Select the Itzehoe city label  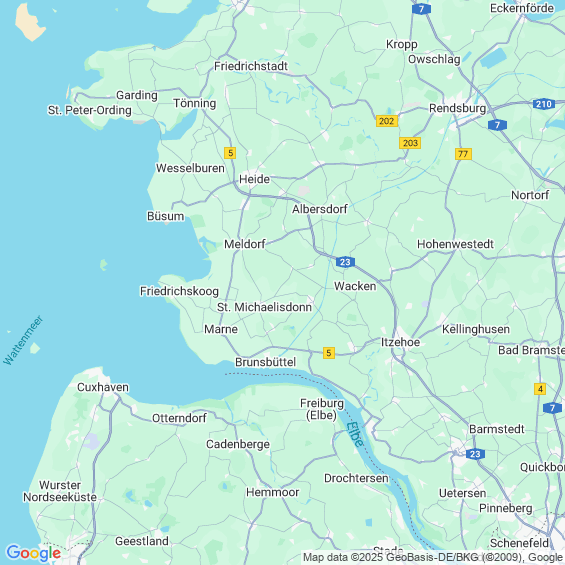pos(401,342)
